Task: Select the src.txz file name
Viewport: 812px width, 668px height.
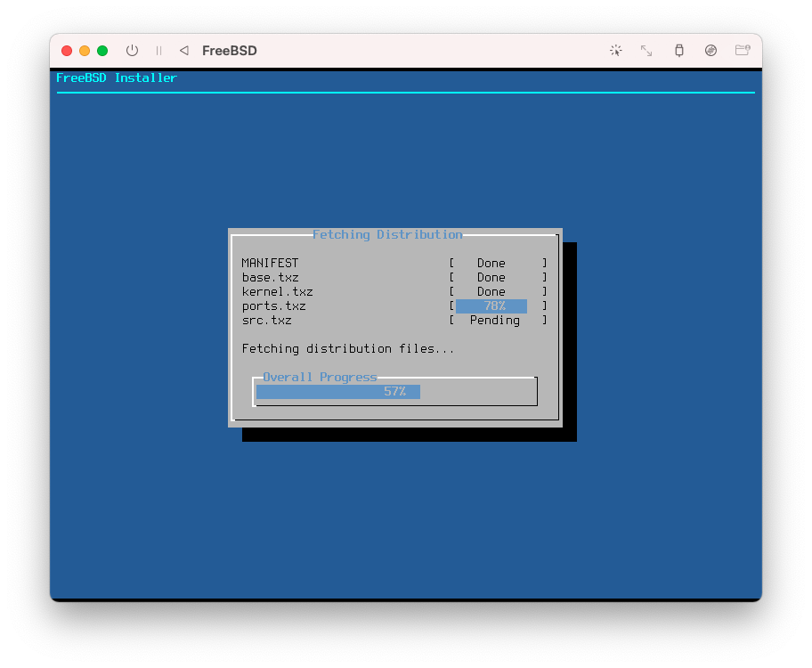Action: 266,321
